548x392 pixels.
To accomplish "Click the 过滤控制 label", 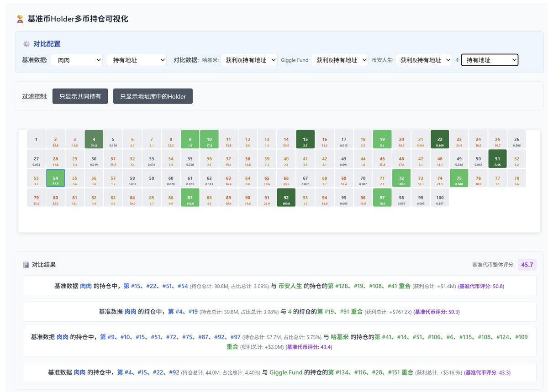I will click(x=35, y=96).
